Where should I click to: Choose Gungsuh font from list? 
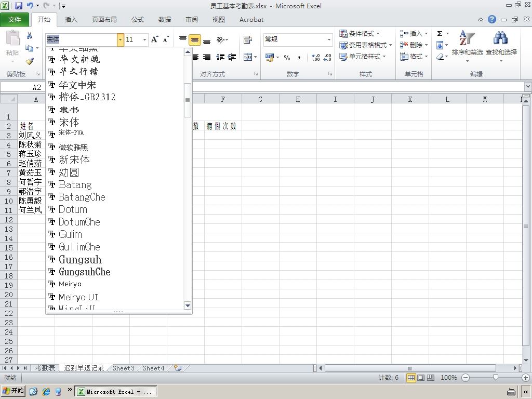click(x=115, y=260)
